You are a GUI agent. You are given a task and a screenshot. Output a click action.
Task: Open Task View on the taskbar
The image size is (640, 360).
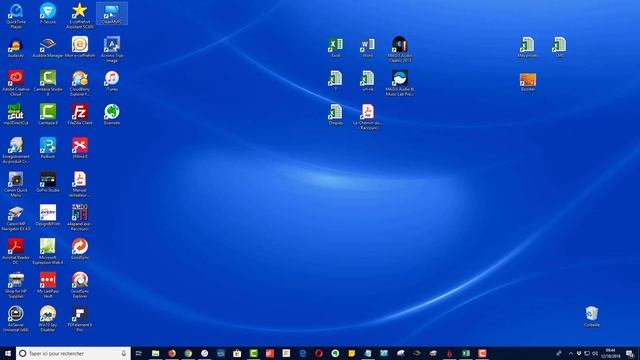click(x=139, y=353)
